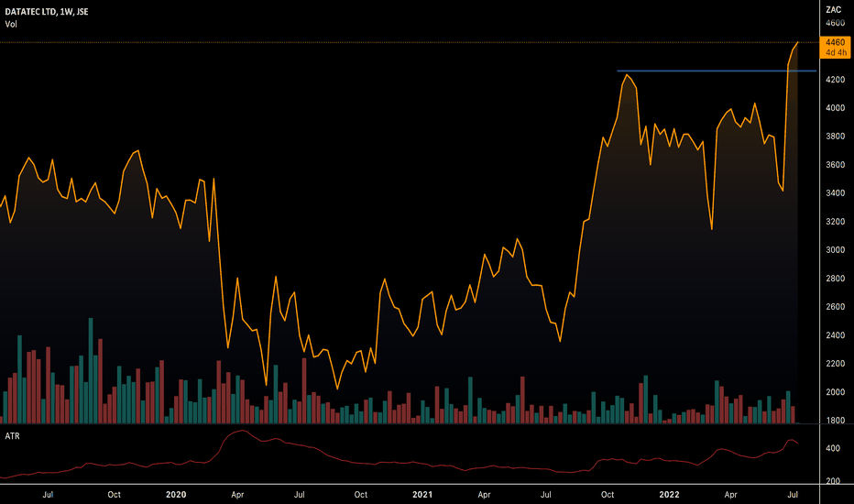Click the 2020 year label on time axis
854x504 pixels.
pyautogui.click(x=176, y=495)
